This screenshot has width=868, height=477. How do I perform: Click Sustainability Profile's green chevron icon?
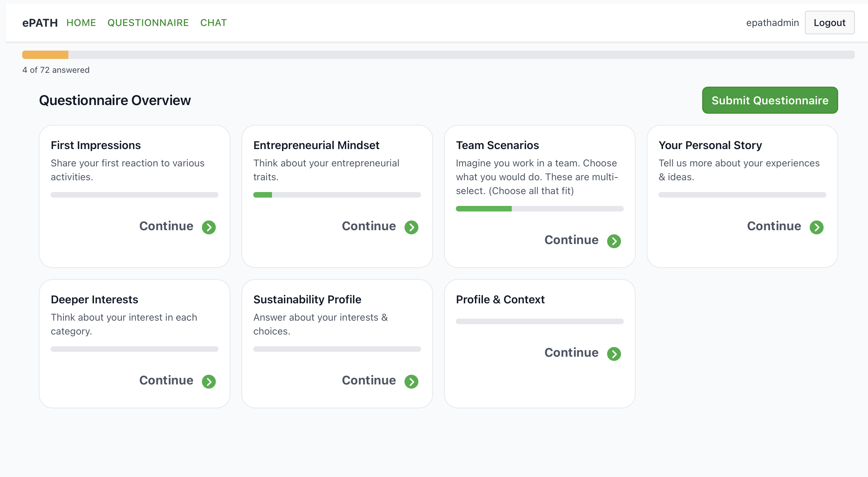(x=411, y=382)
